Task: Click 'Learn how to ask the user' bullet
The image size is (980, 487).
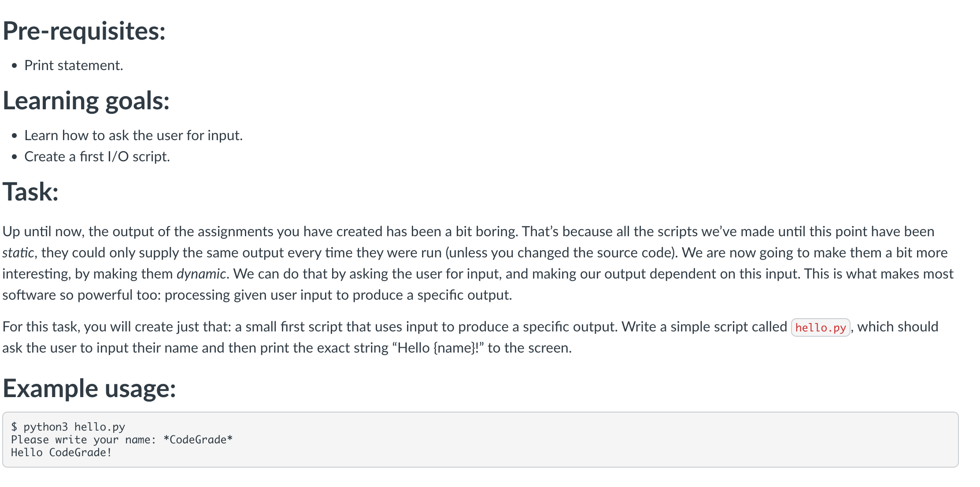Action: [133, 135]
